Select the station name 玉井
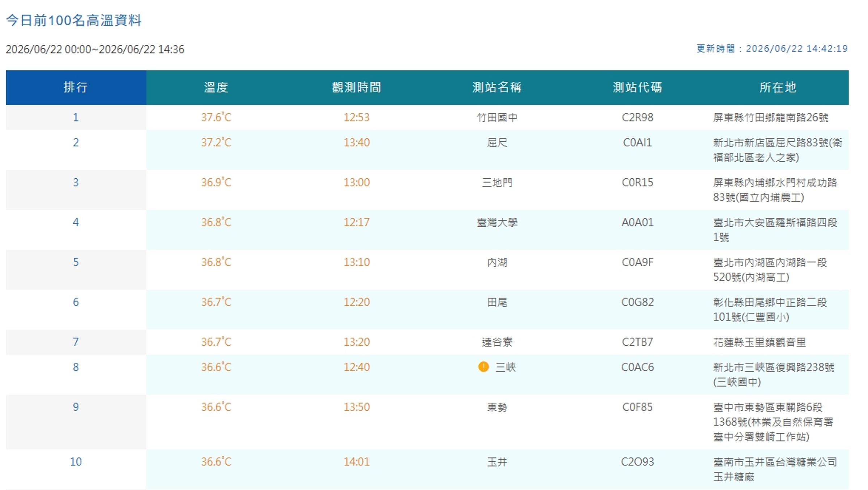 point(497,462)
